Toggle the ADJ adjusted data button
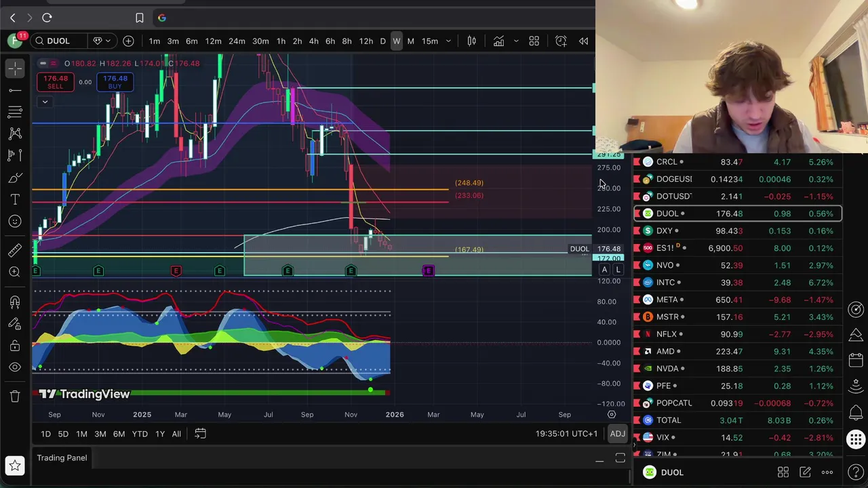The height and width of the screenshot is (488, 868). click(x=617, y=434)
